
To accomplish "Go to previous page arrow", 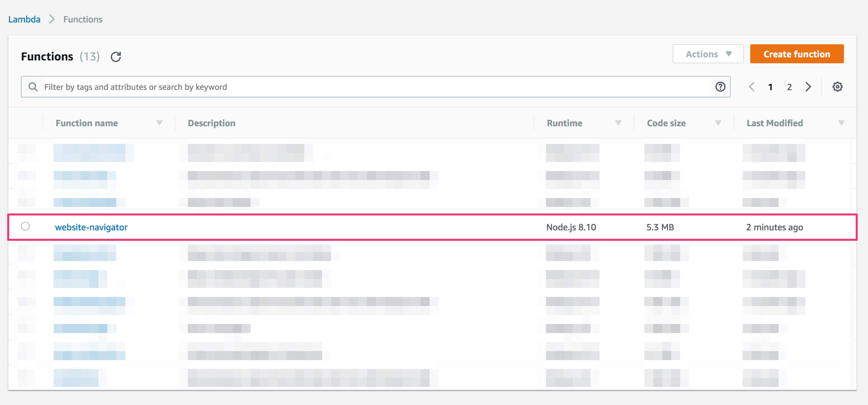I will [x=752, y=87].
